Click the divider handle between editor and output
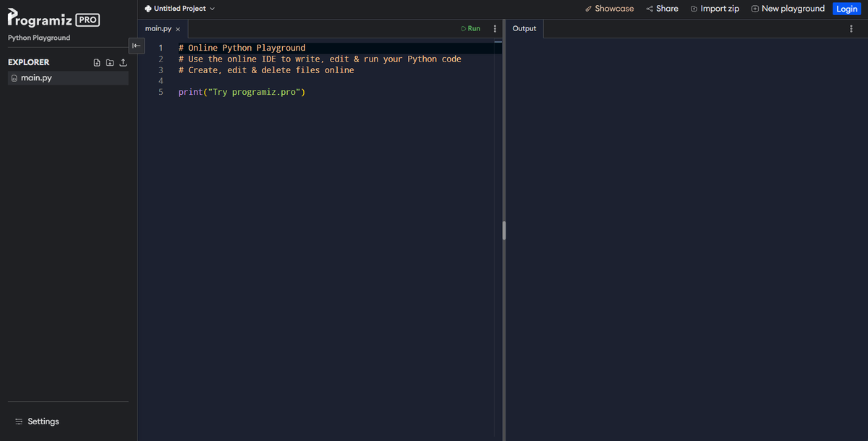The image size is (868, 441). [x=503, y=230]
